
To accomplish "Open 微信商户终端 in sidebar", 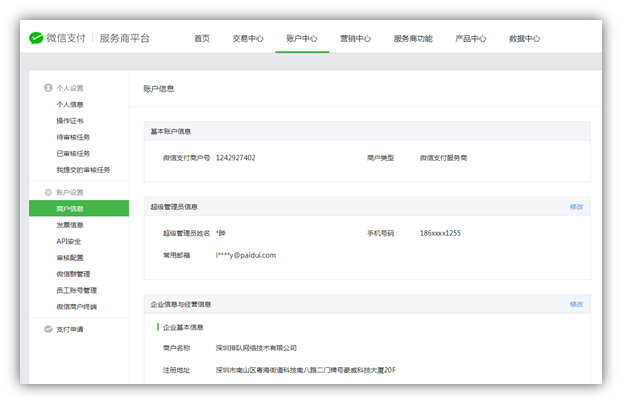I will (x=77, y=306).
